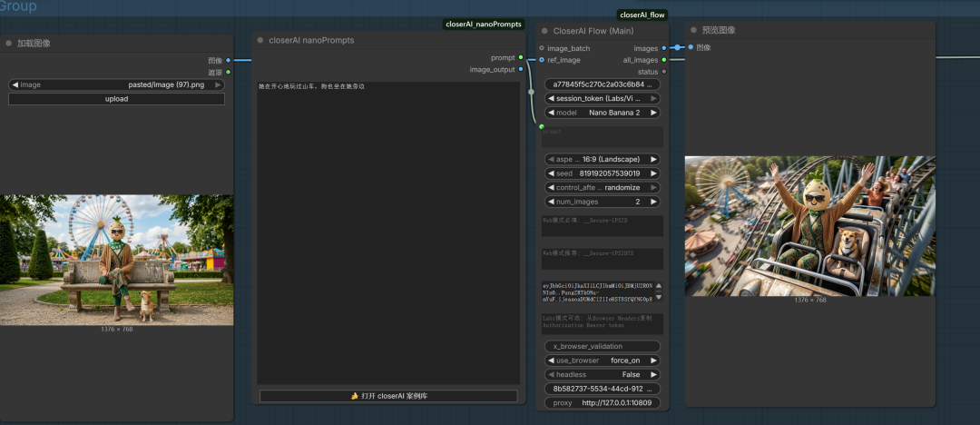
Task: Click the 8b582737-5534-44cd-912 text field
Action: click(x=603, y=389)
